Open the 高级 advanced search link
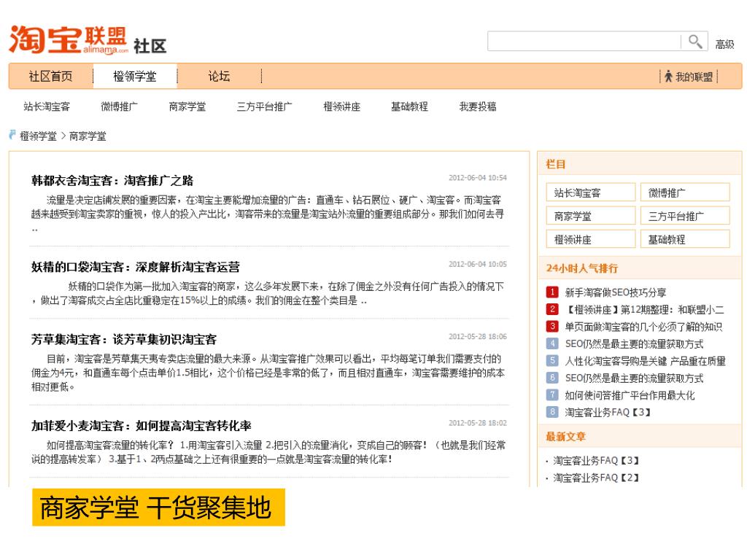This screenshot has width=747, height=560. [724, 44]
